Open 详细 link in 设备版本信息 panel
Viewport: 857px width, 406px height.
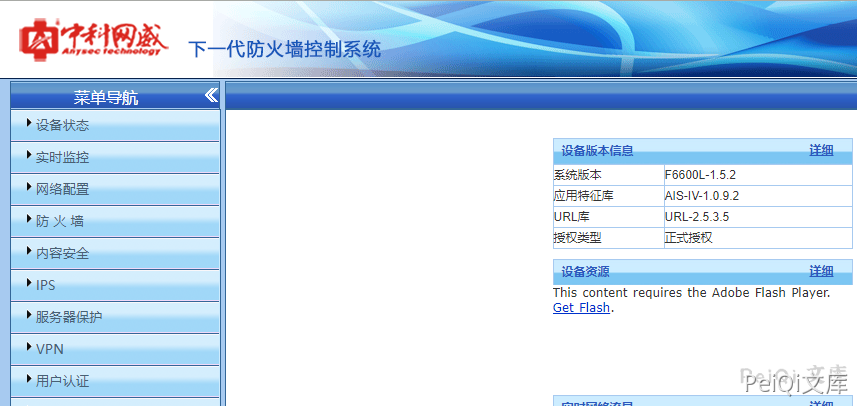click(x=821, y=150)
